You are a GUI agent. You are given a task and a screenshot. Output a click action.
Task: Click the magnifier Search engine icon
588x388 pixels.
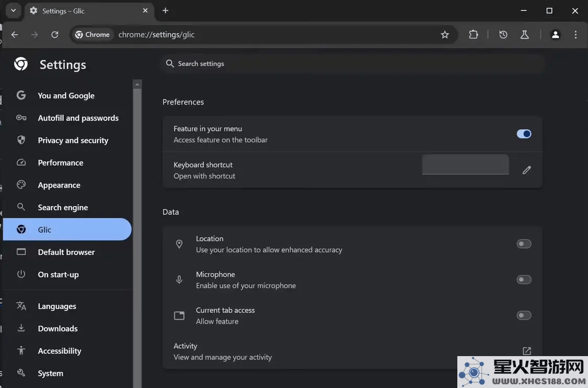[x=21, y=207]
